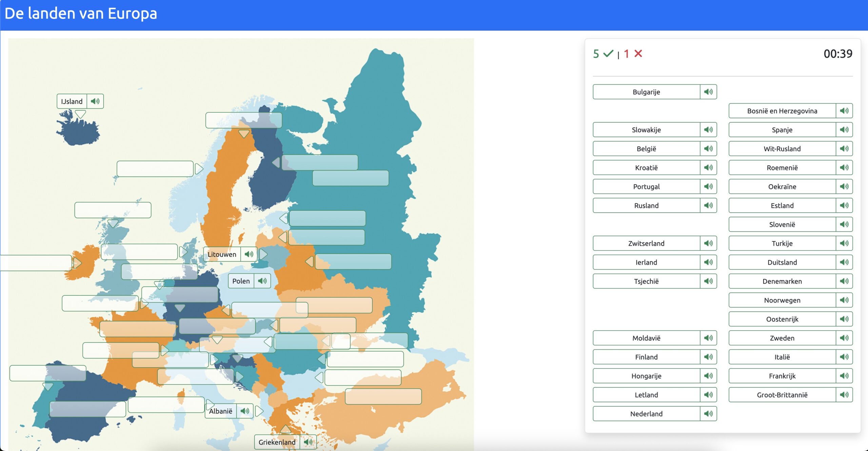Play pronunciation of Zwitserland
The height and width of the screenshot is (451, 868).
pos(708,243)
